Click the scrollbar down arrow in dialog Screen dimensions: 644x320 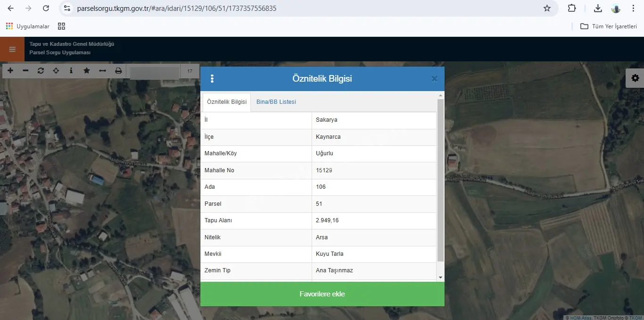pos(441,278)
